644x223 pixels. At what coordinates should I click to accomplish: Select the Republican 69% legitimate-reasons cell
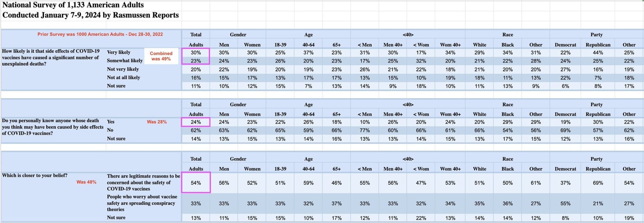[598, 183]
